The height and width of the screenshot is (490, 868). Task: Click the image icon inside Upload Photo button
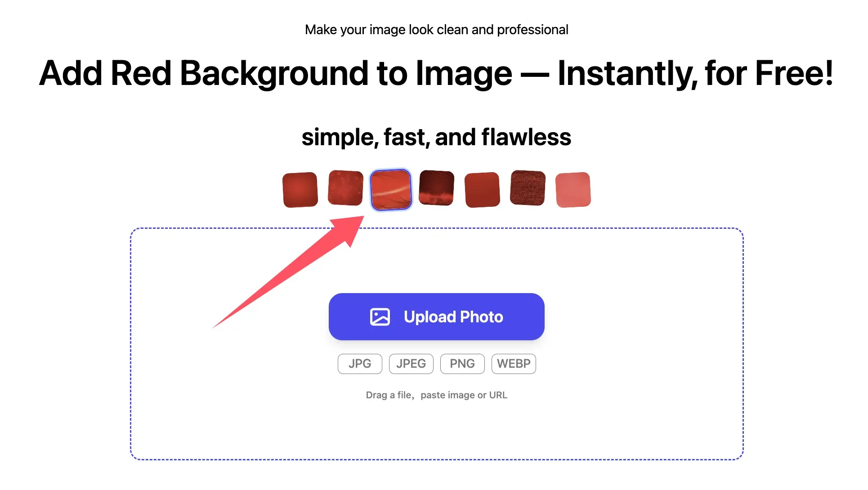(x=380, y=317)
